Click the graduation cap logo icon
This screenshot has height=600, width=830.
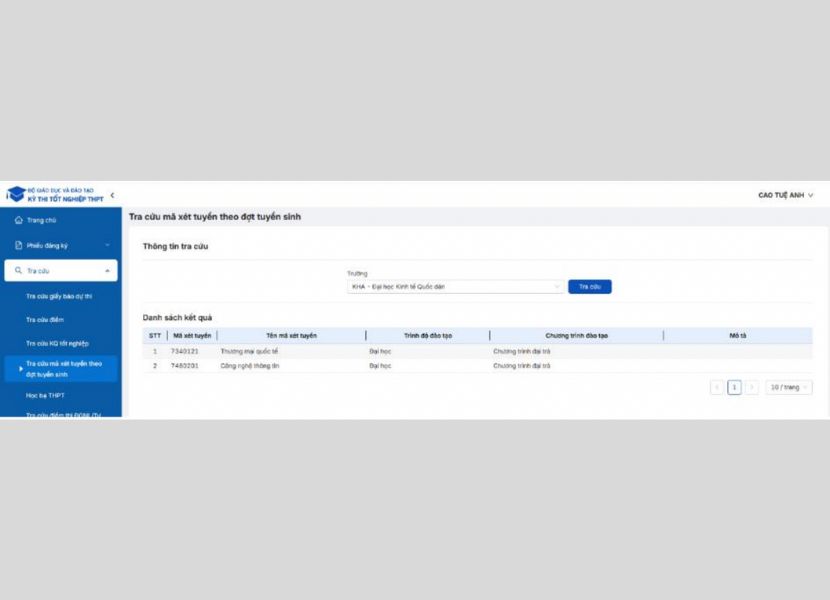pos(16,194)
